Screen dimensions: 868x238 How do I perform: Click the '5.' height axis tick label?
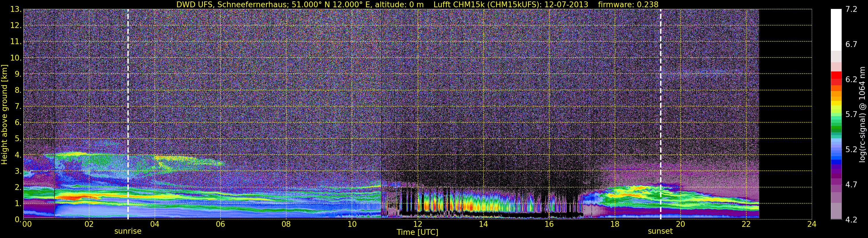pyautogui.click(x=18, y=139)
